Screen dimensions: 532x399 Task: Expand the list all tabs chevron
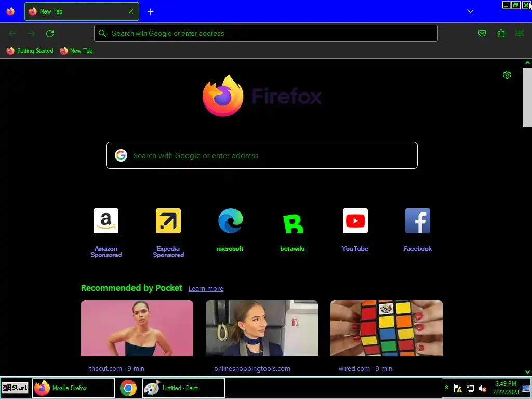470,11
